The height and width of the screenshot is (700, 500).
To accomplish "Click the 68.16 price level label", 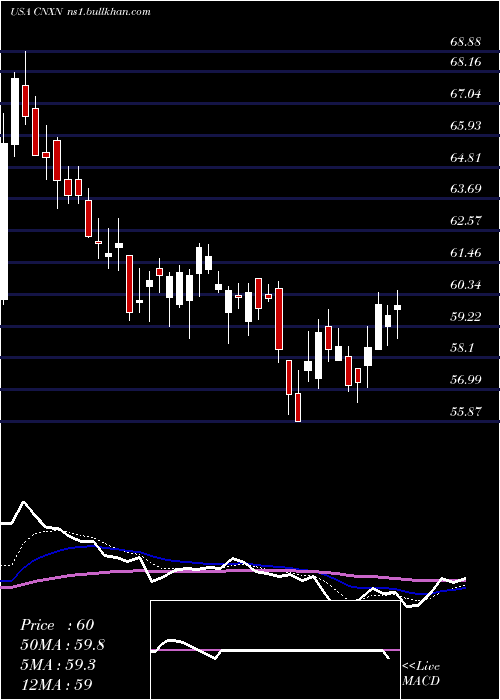I will tap(466, 62).
